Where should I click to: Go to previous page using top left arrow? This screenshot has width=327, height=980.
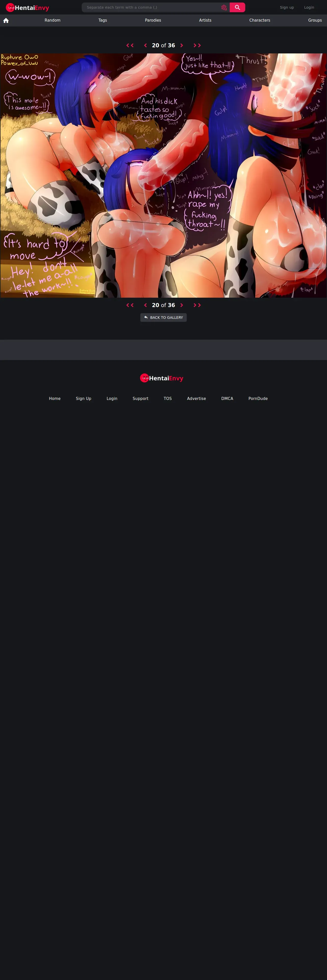(x=145, y=45)
